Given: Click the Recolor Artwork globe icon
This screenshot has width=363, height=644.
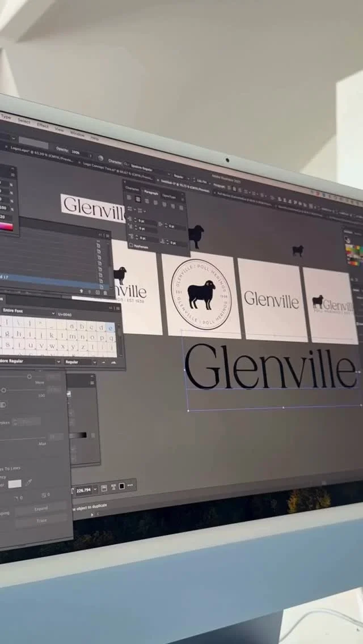Looking at the screenshot, I should click(x=101, y=158).
